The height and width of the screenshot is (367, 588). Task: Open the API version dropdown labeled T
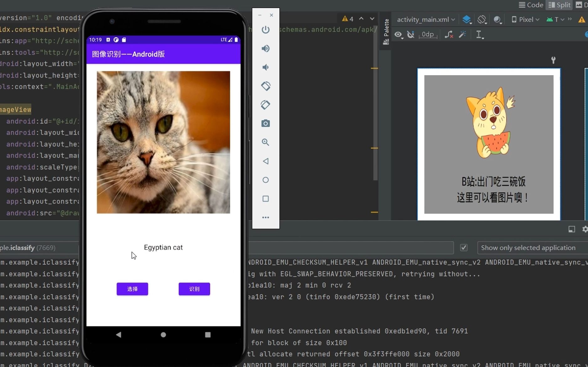[555, 19]
